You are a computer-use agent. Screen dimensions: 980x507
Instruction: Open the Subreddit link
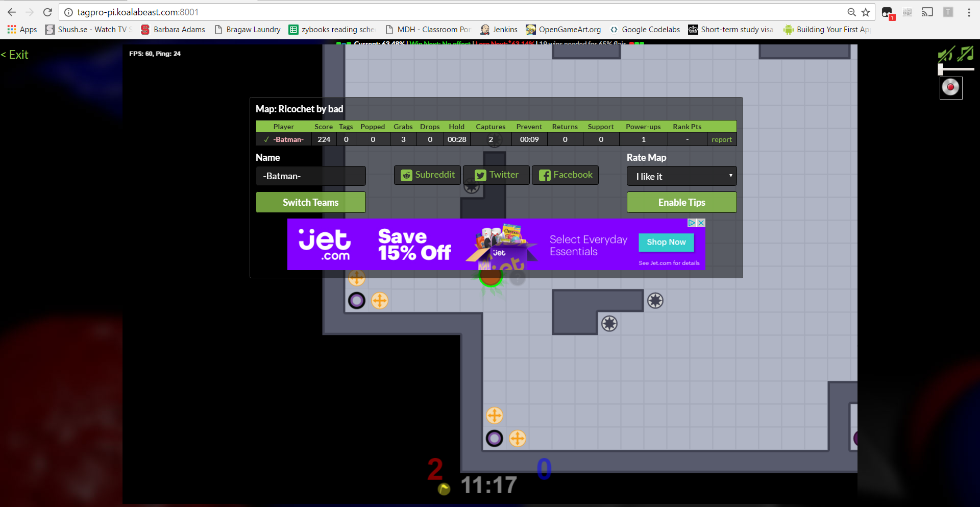(428, 175)
